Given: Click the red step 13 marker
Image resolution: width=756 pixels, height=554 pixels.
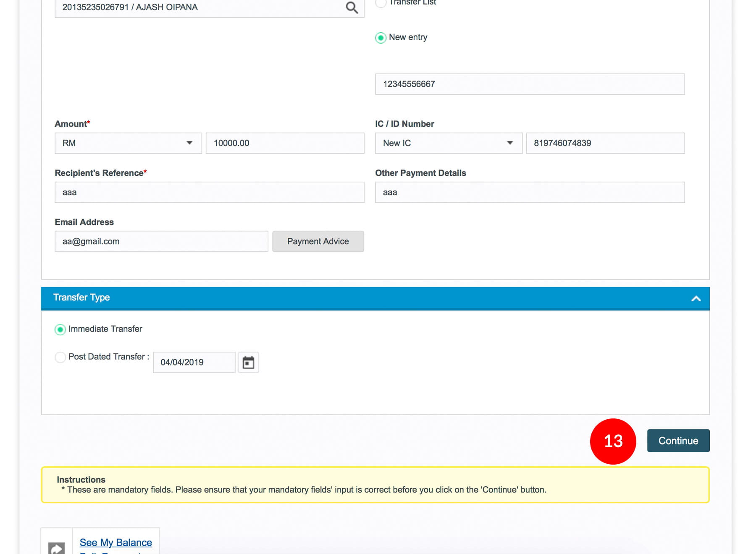Looking at the screenshot, I should pos(613,441).
